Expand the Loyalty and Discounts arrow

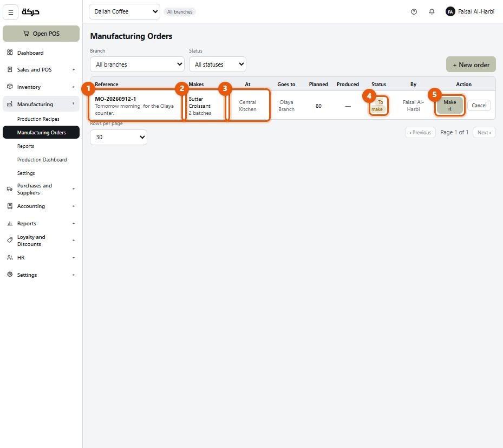point(74,241)
